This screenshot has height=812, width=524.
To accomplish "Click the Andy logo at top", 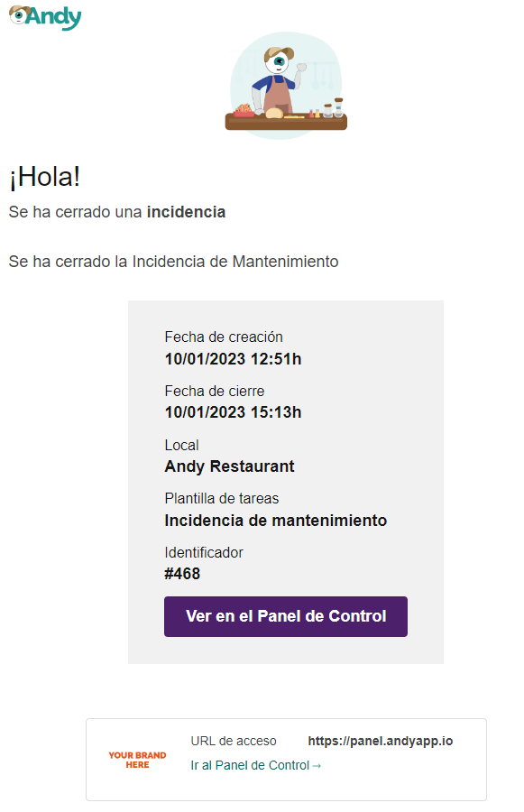I will click(x=45, y=17).
